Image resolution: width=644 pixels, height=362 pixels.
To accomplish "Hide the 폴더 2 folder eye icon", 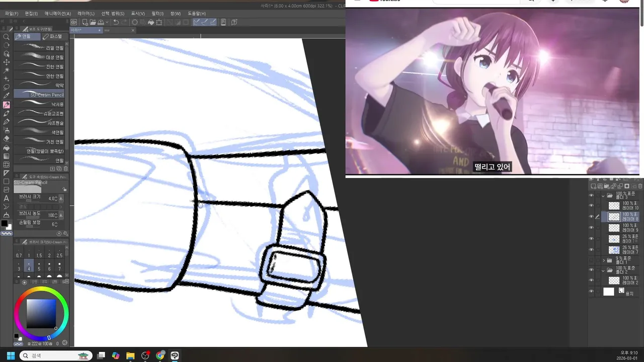I will coord(591,270).
